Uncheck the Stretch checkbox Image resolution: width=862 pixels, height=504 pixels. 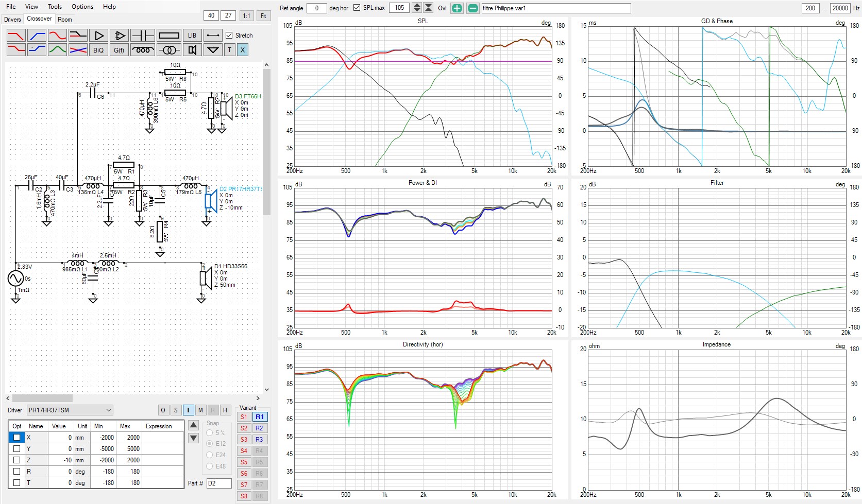(229, 36)
